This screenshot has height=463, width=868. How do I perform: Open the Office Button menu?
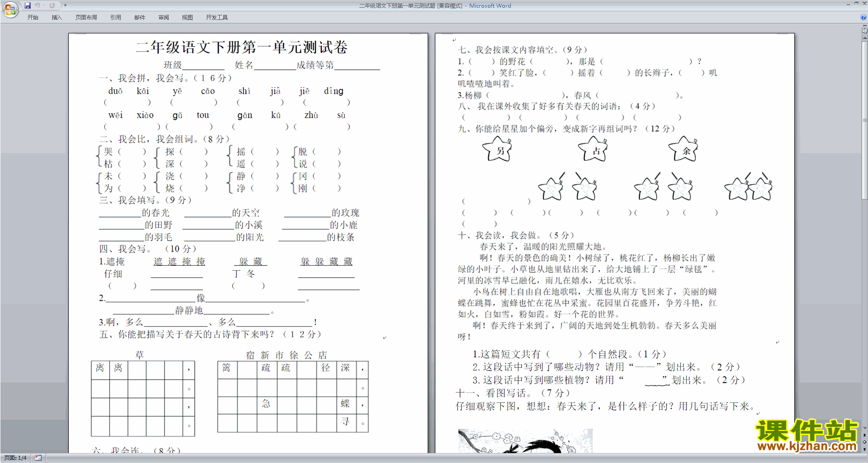[x=10, y=9]
